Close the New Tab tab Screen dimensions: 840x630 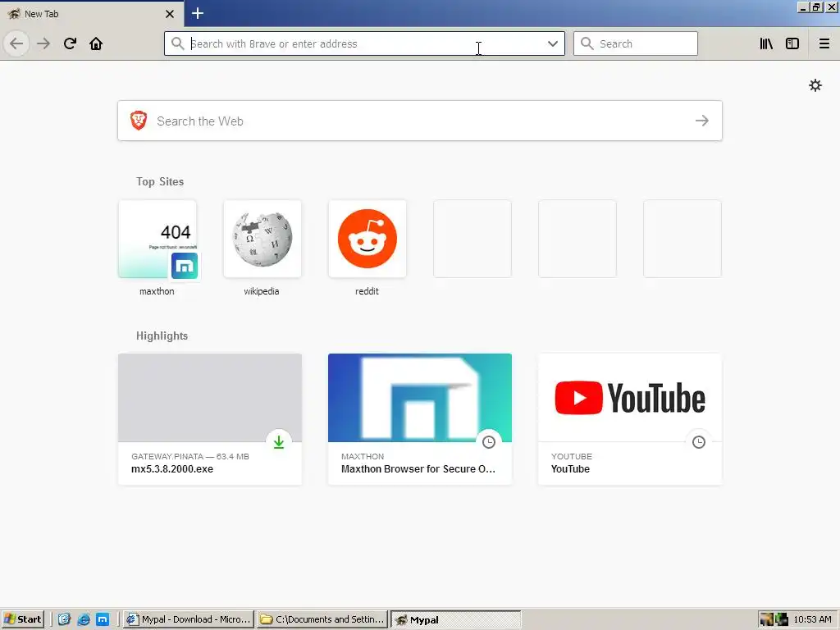point(169,14)
